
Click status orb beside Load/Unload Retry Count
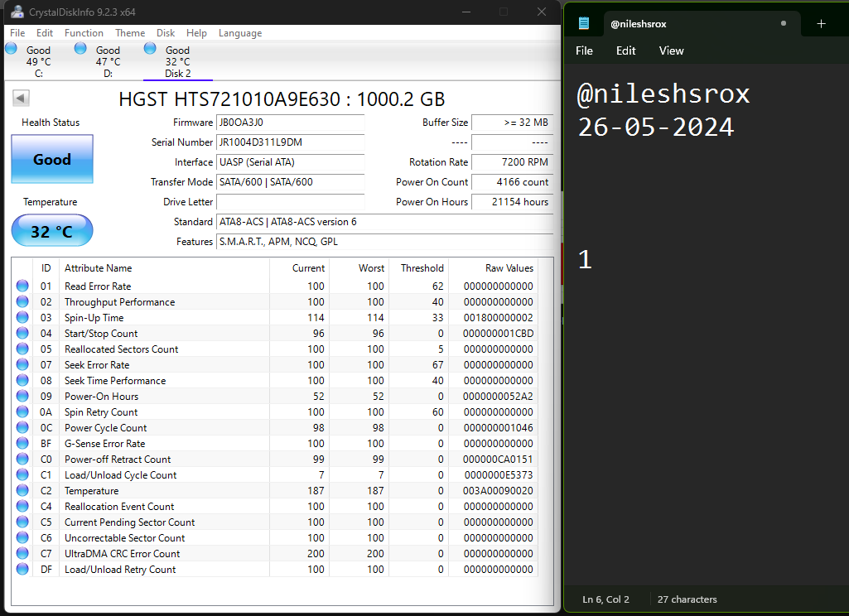tap(22, 570)
